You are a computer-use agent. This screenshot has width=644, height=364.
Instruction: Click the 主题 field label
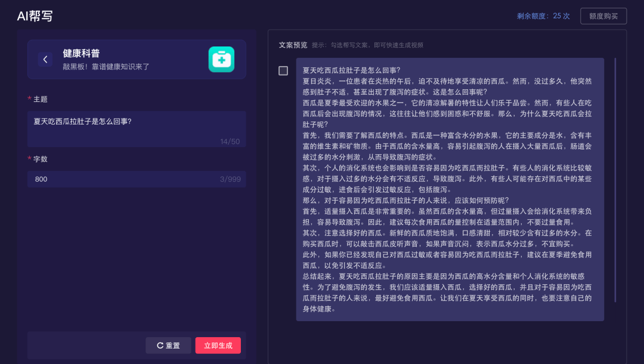41,99
